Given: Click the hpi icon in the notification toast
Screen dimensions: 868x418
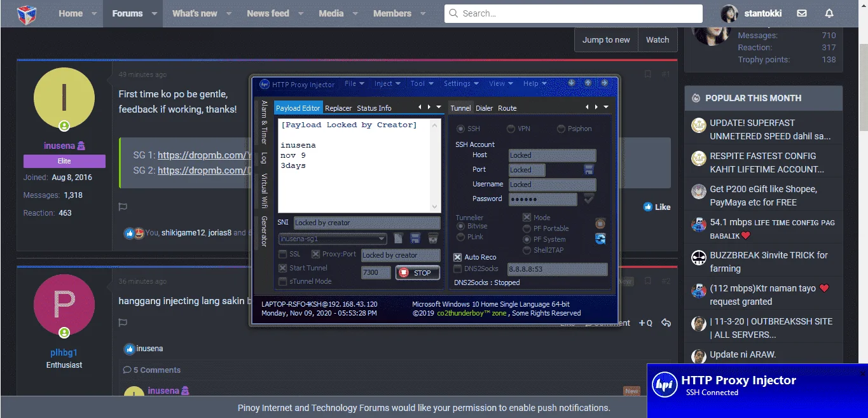Looking at the screenshot, I should tap(665, 385).
